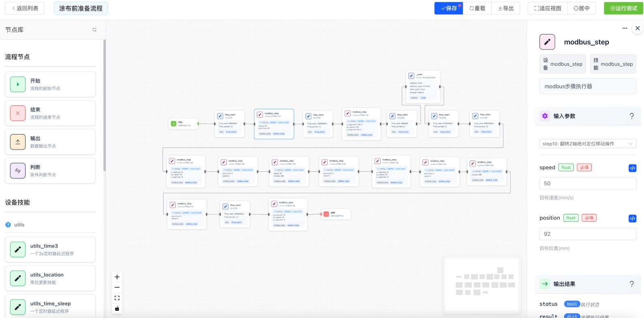The height and width of the screenshot is (318, 644).
Task: Open the 设备 modbus_step tag
Action: 563,64
